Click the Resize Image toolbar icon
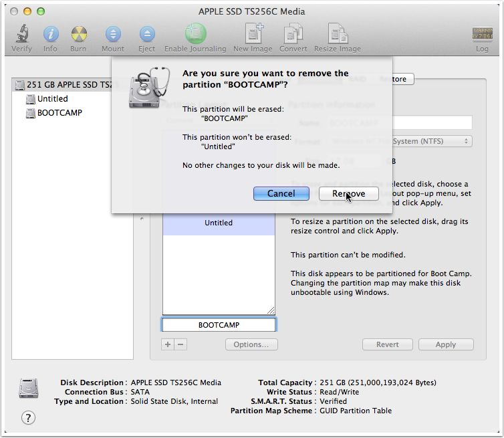 338,33
